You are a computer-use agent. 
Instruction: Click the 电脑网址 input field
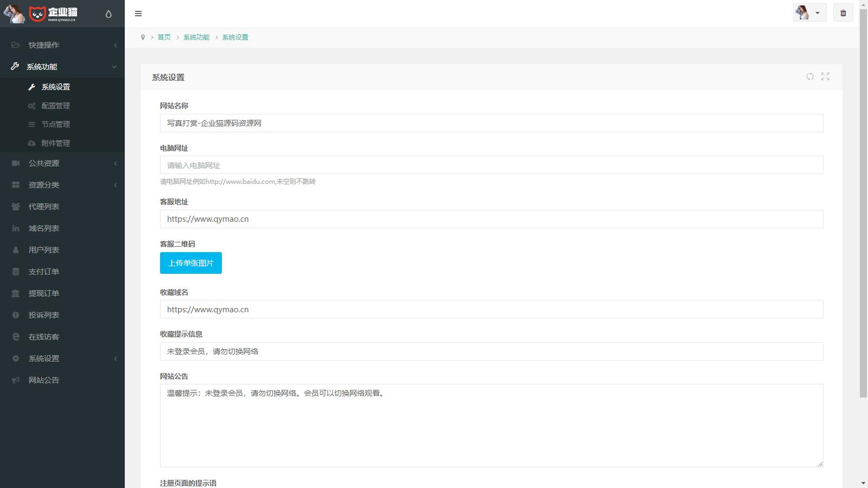[491, 165]
